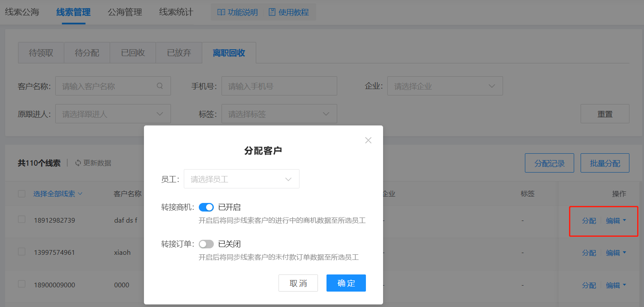Enable the 转接订单 switch
Image resolution: width=644 pixels, height=307 pixels.
(206, 244)
